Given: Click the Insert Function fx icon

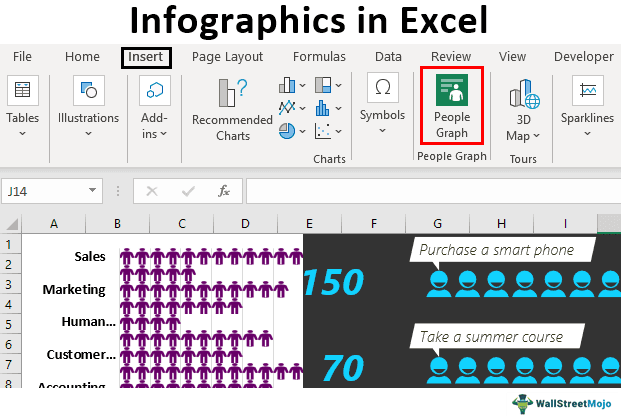Looking at the screenshot, I should click(224, 190).
